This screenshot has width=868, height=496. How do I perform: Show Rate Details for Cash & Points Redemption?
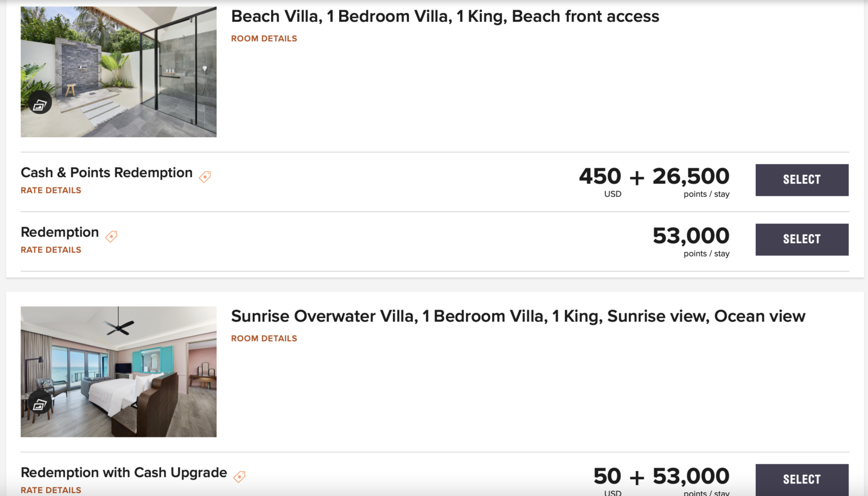[51, 190]
